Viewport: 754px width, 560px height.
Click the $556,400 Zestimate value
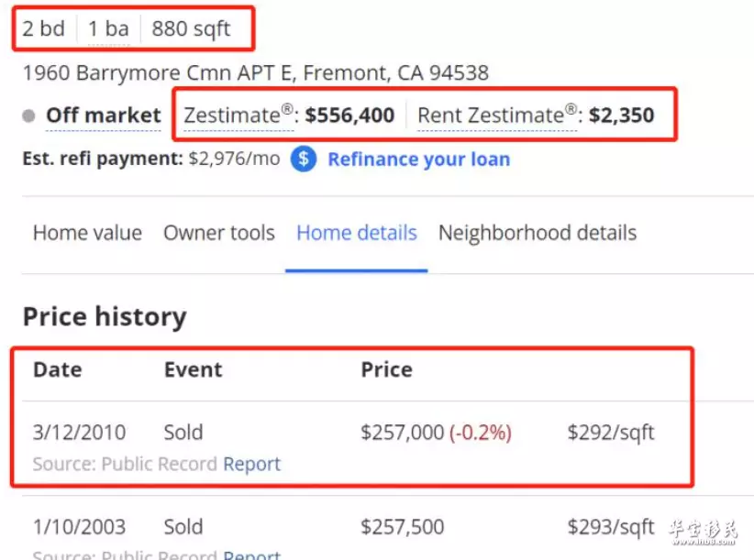(x=350, y=115)
